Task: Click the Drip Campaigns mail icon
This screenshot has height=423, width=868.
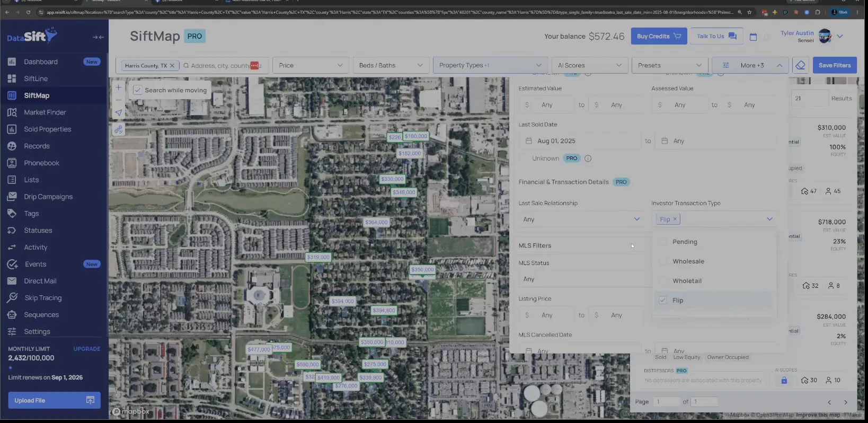Action: [12, 197]
